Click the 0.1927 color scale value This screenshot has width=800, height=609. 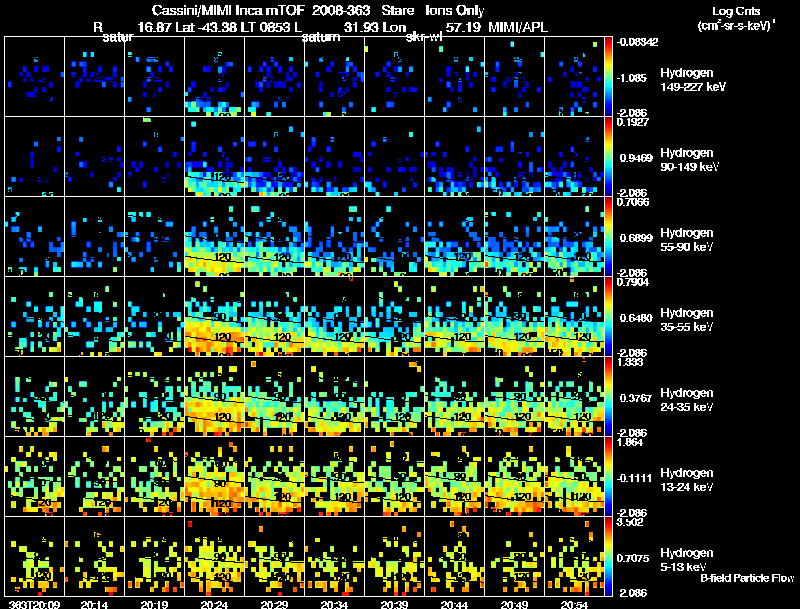pos(633,122)
